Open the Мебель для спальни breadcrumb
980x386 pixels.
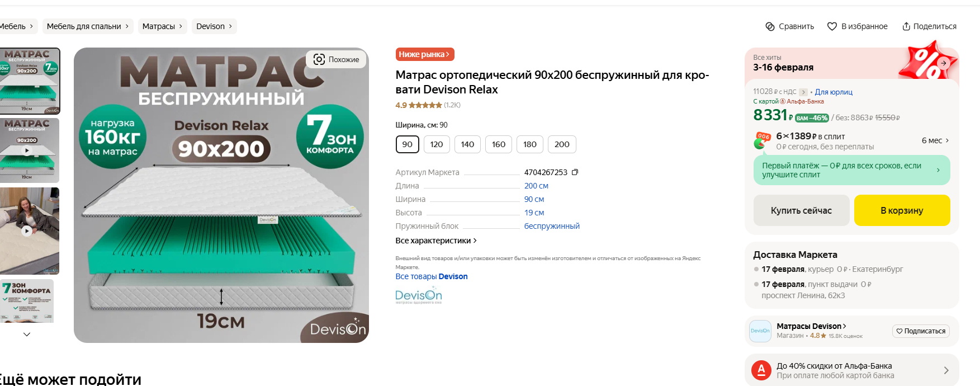[88, 26]
